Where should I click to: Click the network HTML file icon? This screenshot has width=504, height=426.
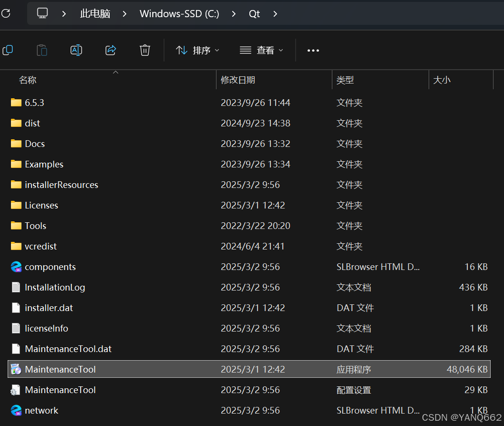point(16,410)
